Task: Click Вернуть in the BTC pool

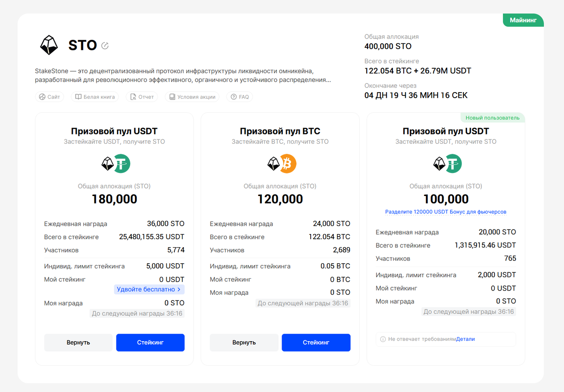Action: point(244,343)
